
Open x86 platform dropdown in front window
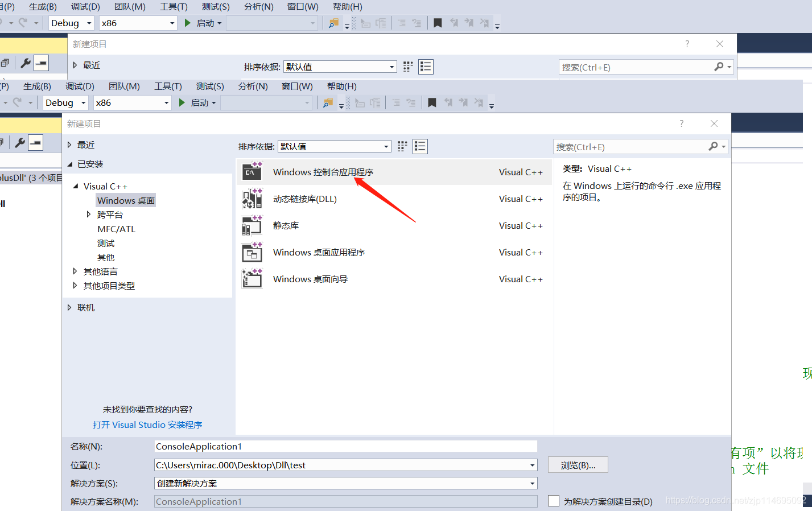pyautogui.click(x=167, y=102)
